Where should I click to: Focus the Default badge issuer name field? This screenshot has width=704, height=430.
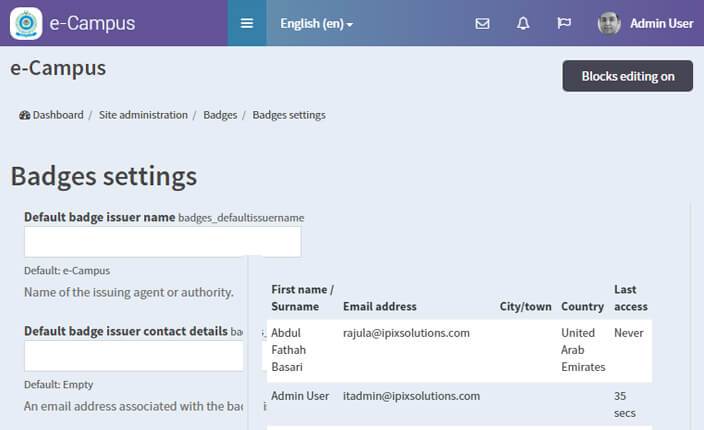pos(163,241)
